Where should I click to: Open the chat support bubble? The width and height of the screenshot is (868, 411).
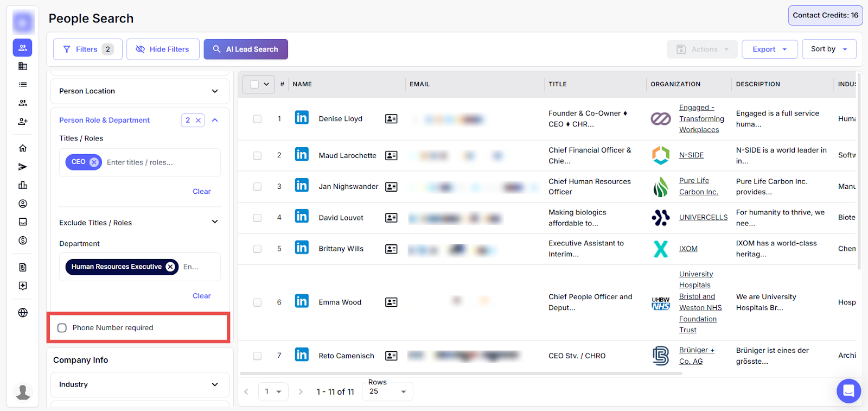[848, 391]
